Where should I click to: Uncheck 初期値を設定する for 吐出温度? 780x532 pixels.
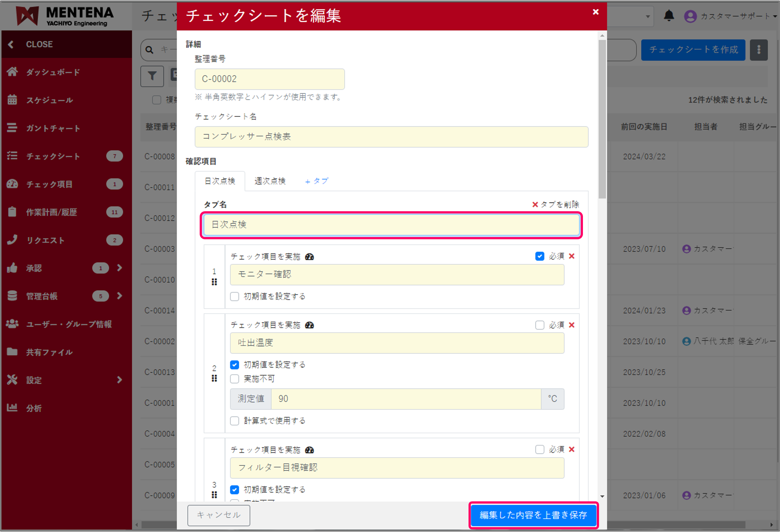(x=234, y=365)
